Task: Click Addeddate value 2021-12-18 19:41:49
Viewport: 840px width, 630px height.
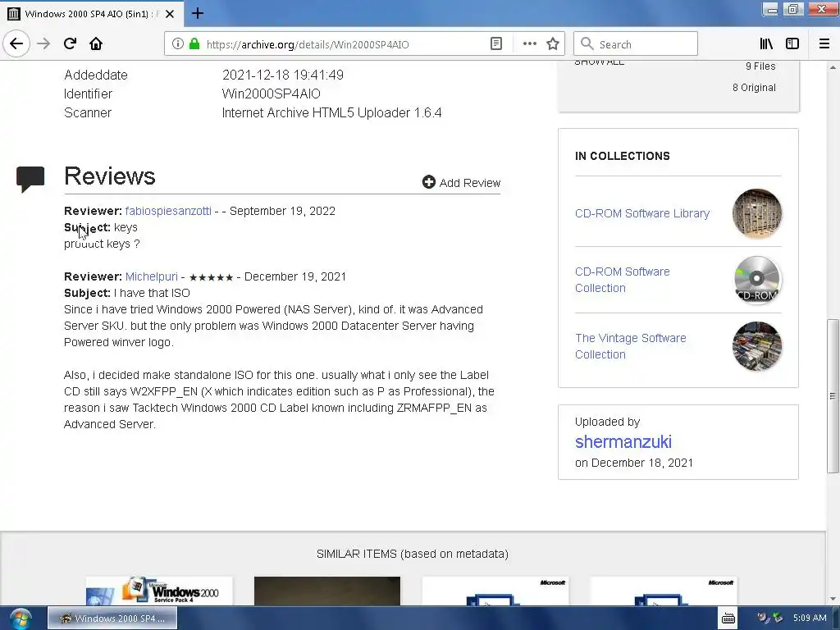Action: click(283, 75)
